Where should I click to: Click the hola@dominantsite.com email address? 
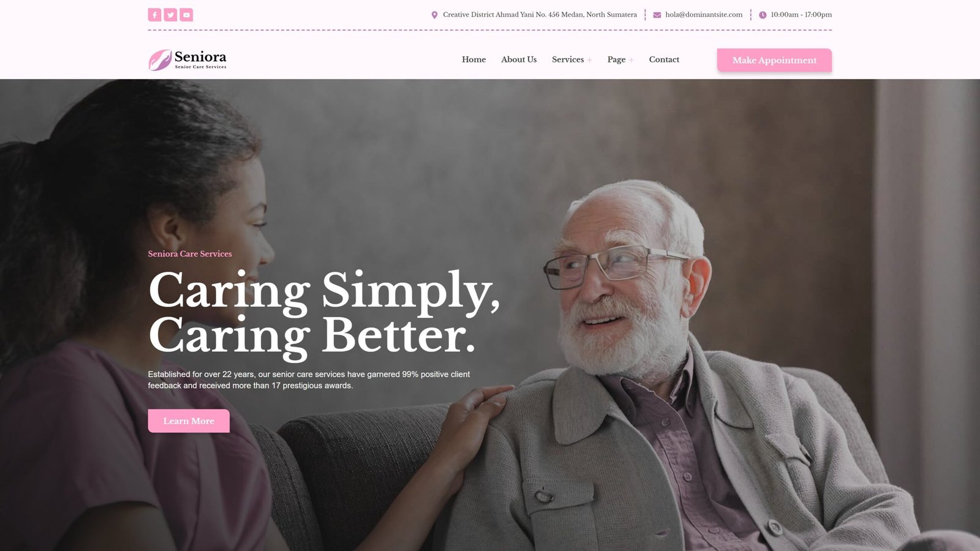pos(704,15)
